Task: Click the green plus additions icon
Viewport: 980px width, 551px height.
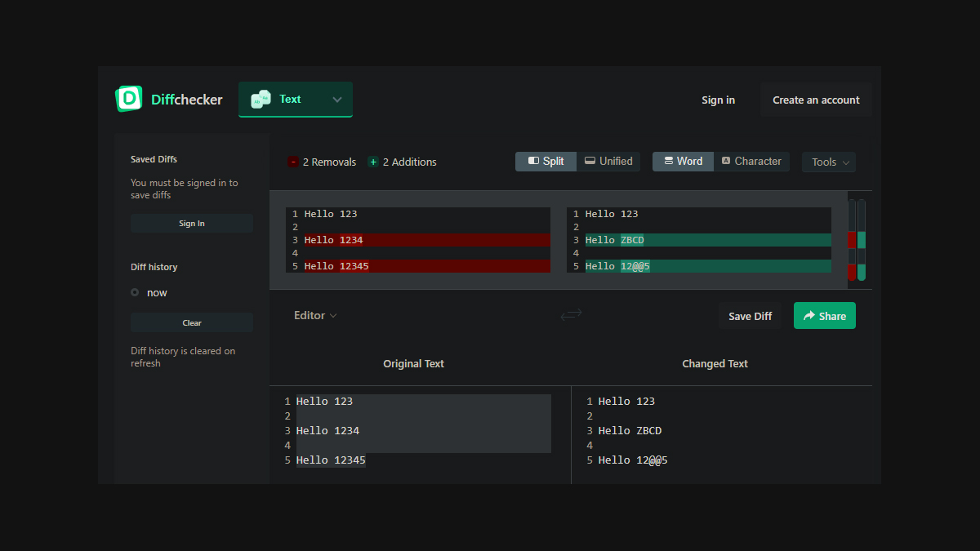Action: [x=372, y=162]
